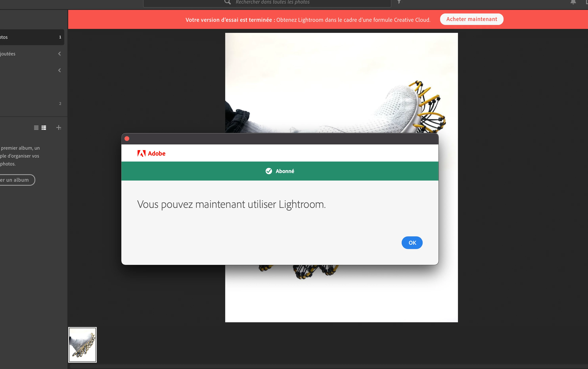
Task: Click the horizontal scrollbar under the filmstrip
Action: click(327, 366)
